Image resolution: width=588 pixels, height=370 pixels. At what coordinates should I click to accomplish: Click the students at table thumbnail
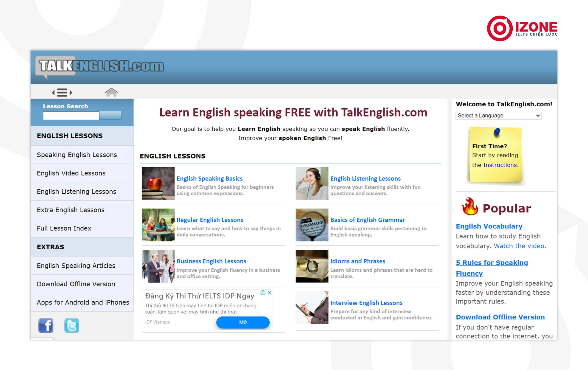[x=158, y=225]
